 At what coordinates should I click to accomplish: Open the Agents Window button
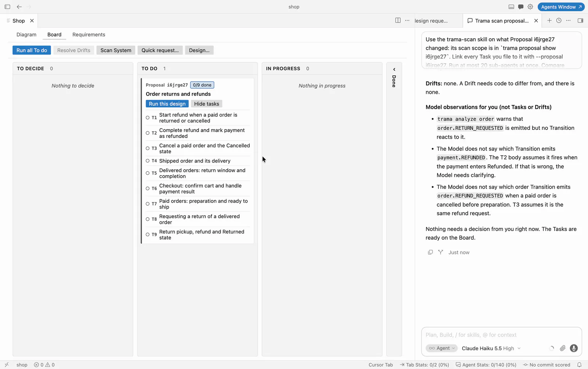pos(561,7)
